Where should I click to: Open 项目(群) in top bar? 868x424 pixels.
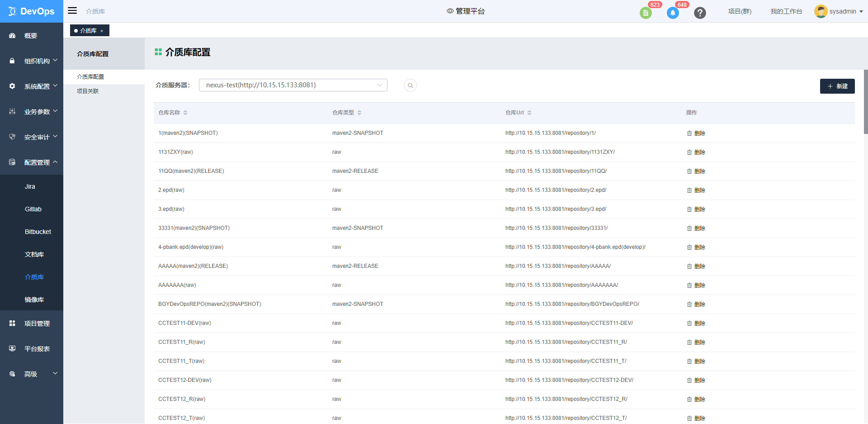[x=740, y=11]
